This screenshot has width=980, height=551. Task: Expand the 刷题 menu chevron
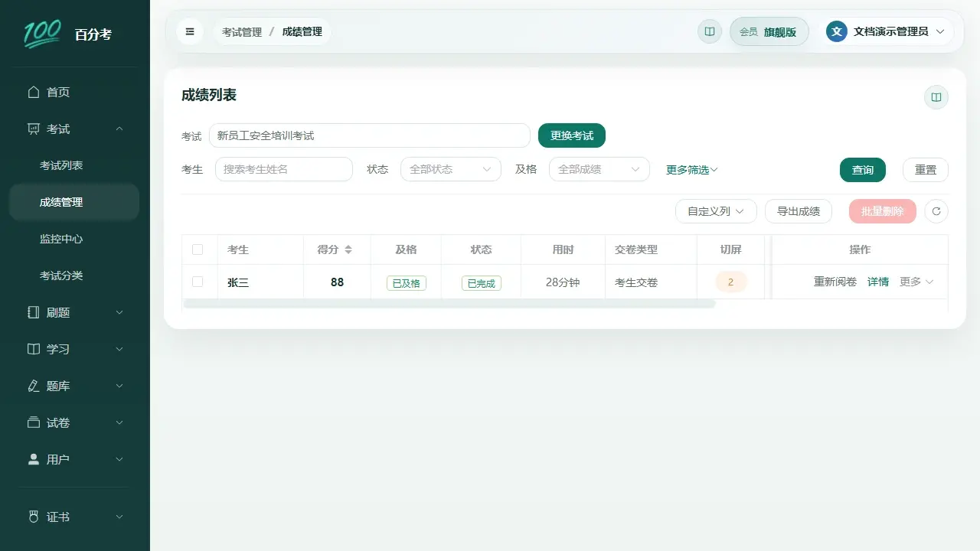119,312
